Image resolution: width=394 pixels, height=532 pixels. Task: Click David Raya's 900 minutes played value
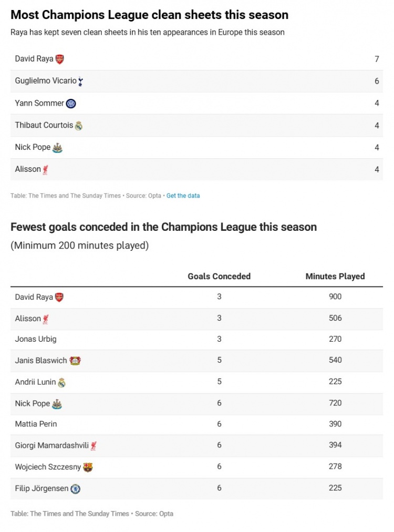tap(335, 296)
